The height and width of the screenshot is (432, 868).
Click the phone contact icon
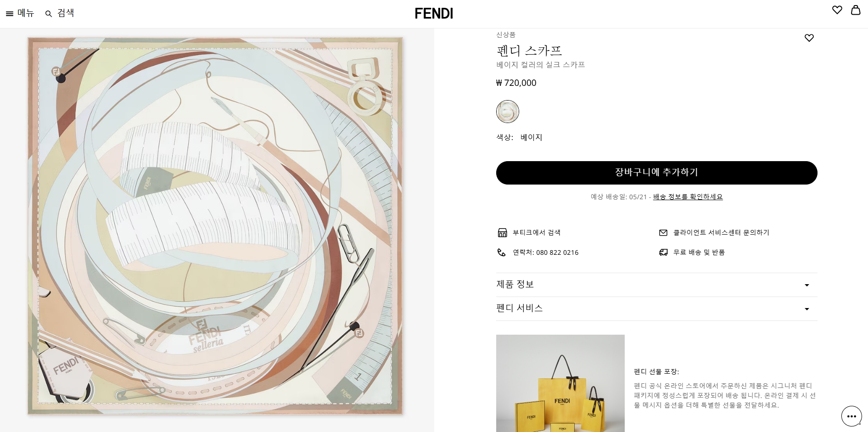pos(502,252)
